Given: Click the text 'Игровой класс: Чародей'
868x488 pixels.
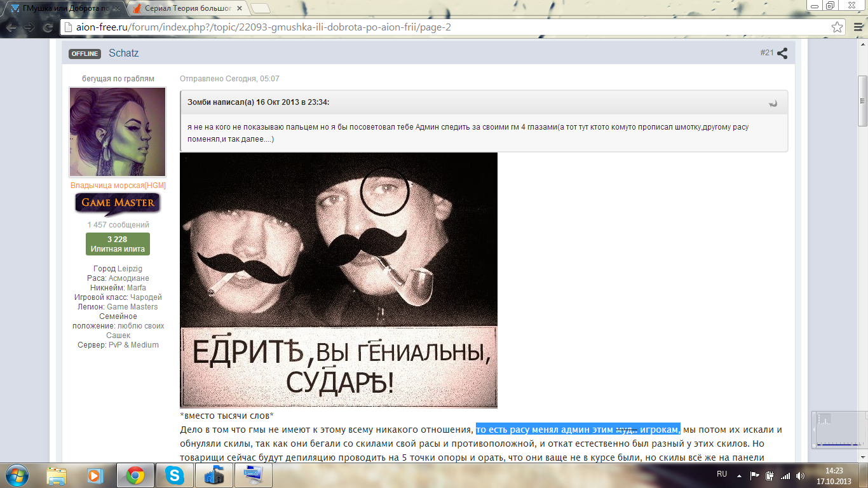Looking at the screenshot, I should point(118,297).
